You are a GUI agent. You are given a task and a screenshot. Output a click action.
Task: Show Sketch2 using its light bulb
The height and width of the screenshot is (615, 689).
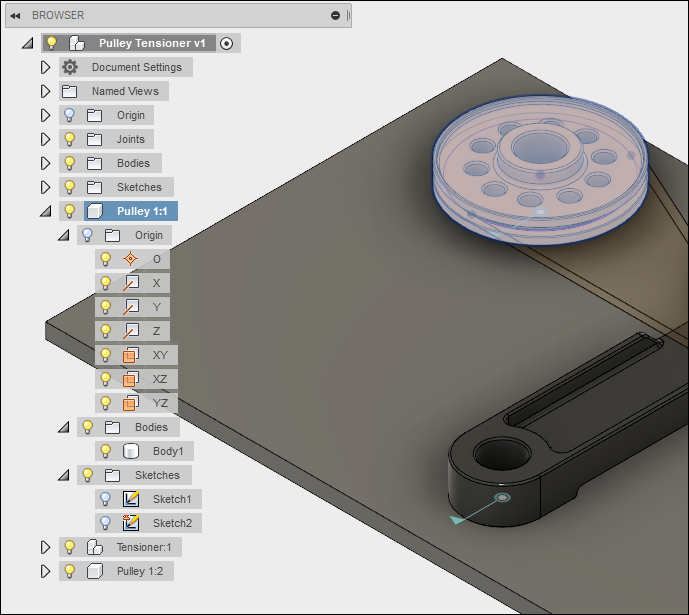(x=105, y=523)
